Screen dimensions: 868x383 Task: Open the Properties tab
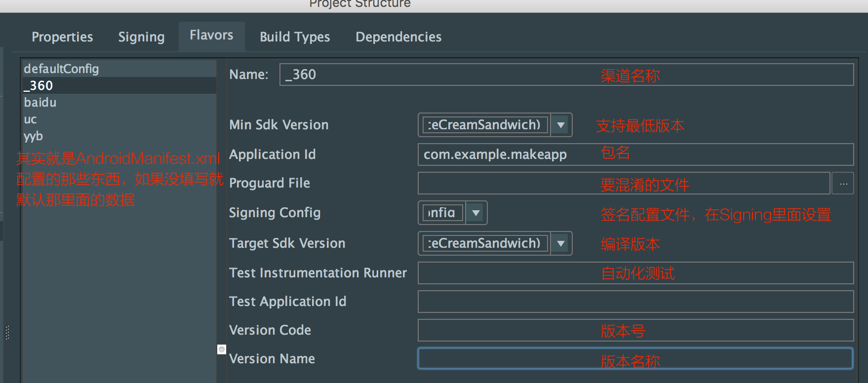[62, 37]
